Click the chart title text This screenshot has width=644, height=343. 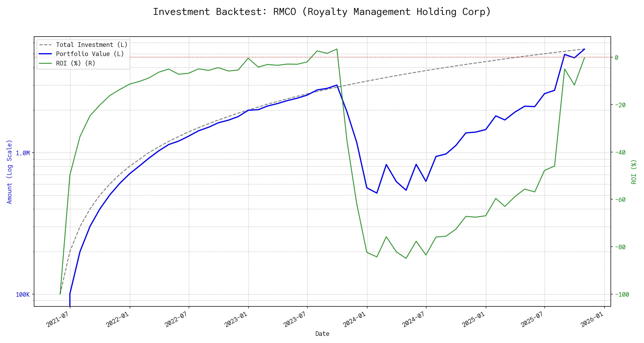[x=322, y=12]
